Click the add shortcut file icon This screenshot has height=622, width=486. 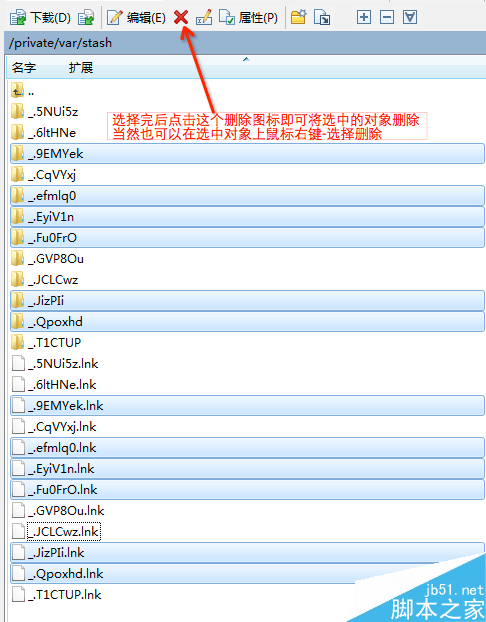point(322,18)
